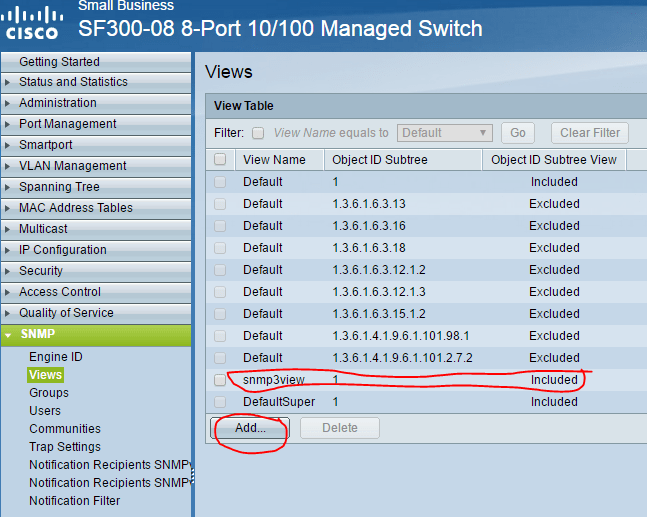Click the 1.3.6.1.4.1.9.6.1.101.98.1 cell

(x=401, y=336)
